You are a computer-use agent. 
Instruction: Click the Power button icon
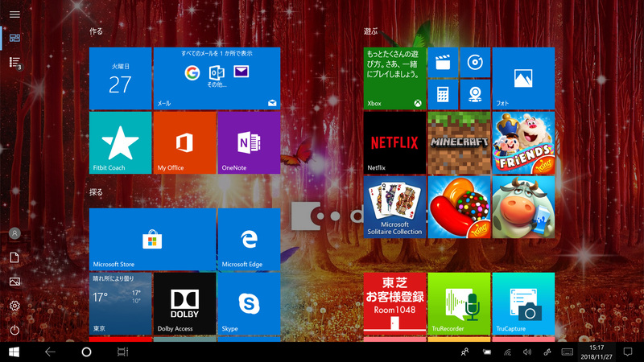(14, 330)
